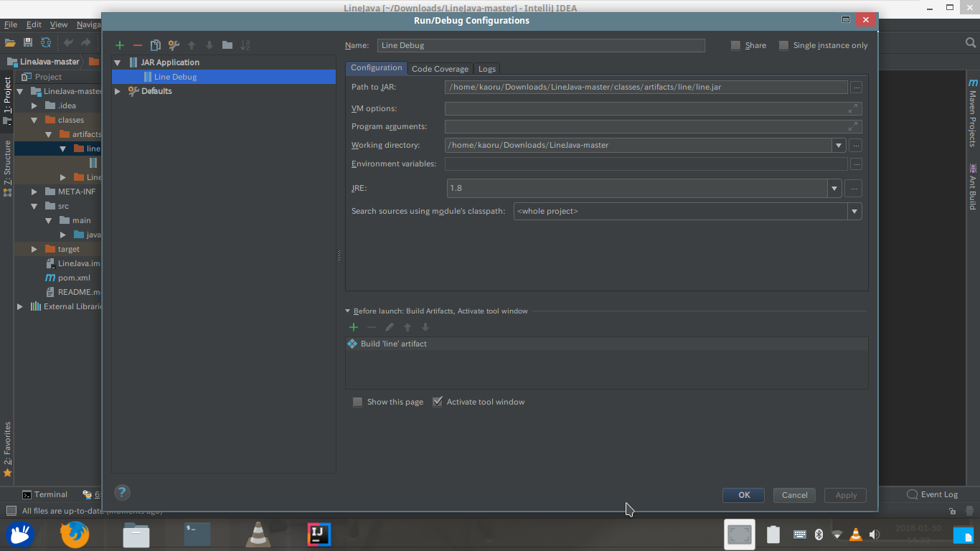Image resolution: width=980 pixels, height=551 pixels.
Task: Expand External Libraries node
Action: 19,306
